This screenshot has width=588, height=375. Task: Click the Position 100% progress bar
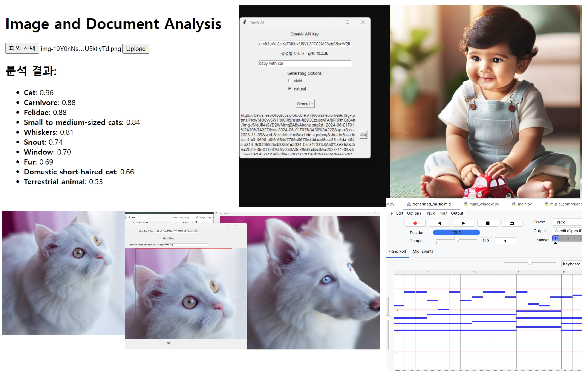[456, 233]
